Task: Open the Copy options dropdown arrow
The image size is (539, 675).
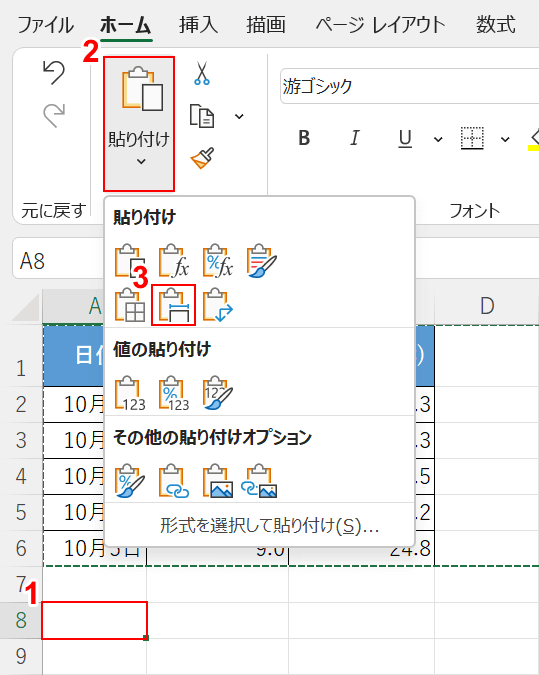Action: point(239,116)
